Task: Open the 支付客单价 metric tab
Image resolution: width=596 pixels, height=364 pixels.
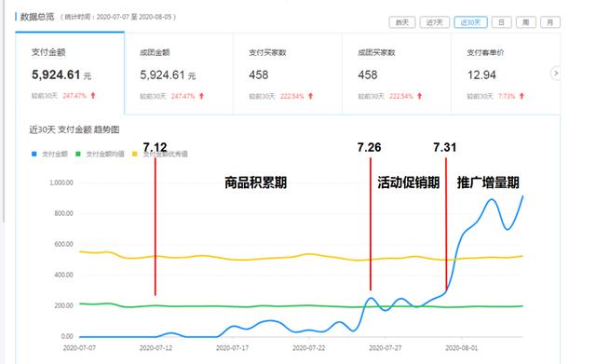Action: pyautogui.click(x=500, y=73)
